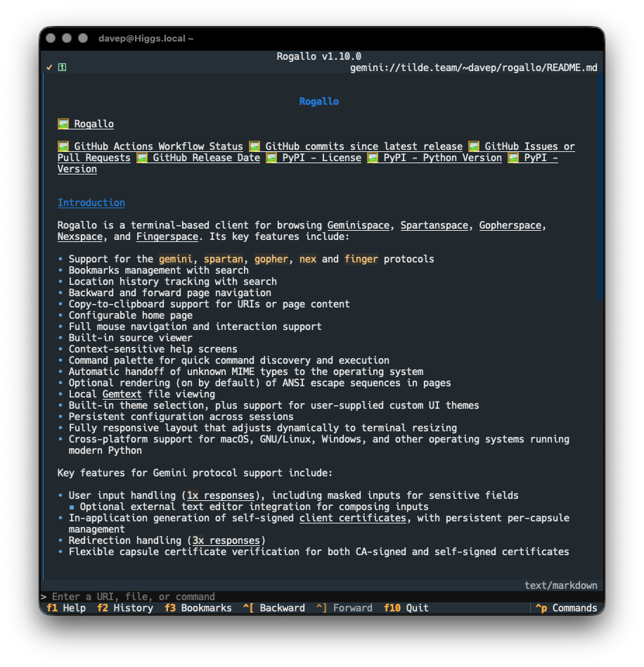
Task: Open PyPI - License badge link
Action: tap(322, 158)
